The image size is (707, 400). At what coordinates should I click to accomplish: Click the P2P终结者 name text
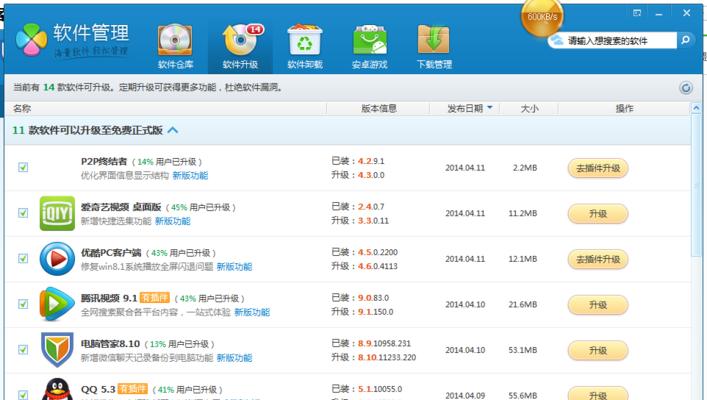(x=104, y=161)
